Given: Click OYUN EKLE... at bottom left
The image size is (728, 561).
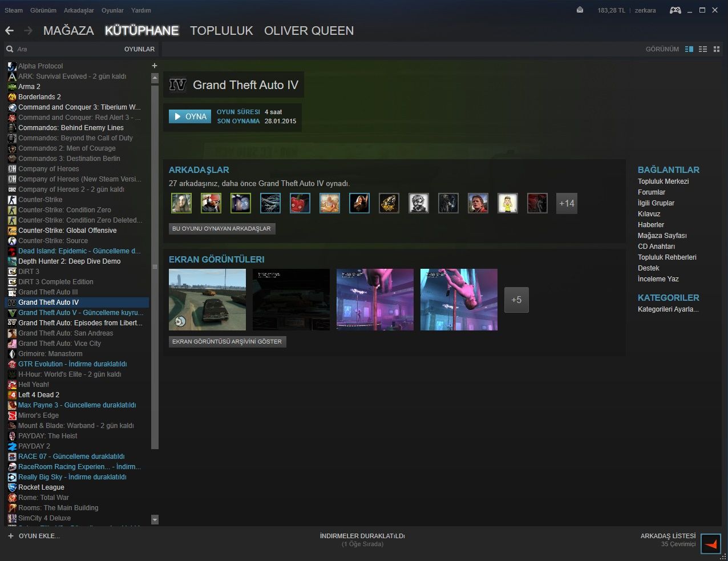Looking at the screenshot, I should (x=39, y=536).
